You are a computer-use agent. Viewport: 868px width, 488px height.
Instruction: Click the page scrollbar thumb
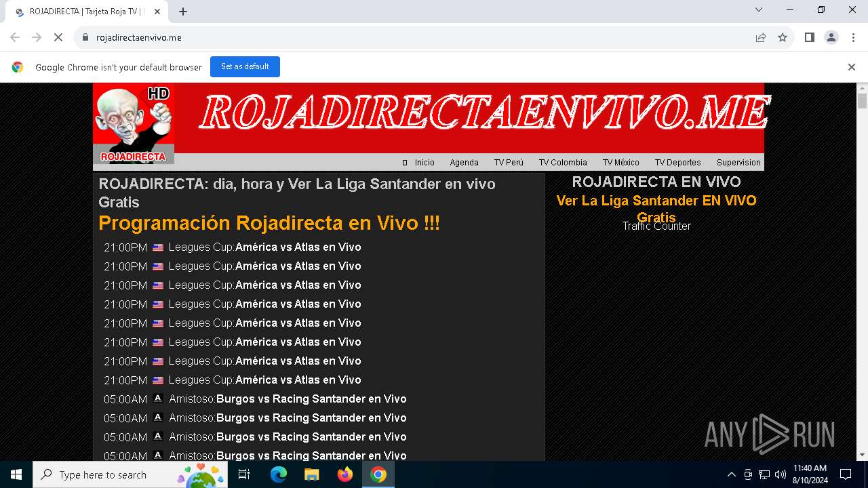(862, 101)
